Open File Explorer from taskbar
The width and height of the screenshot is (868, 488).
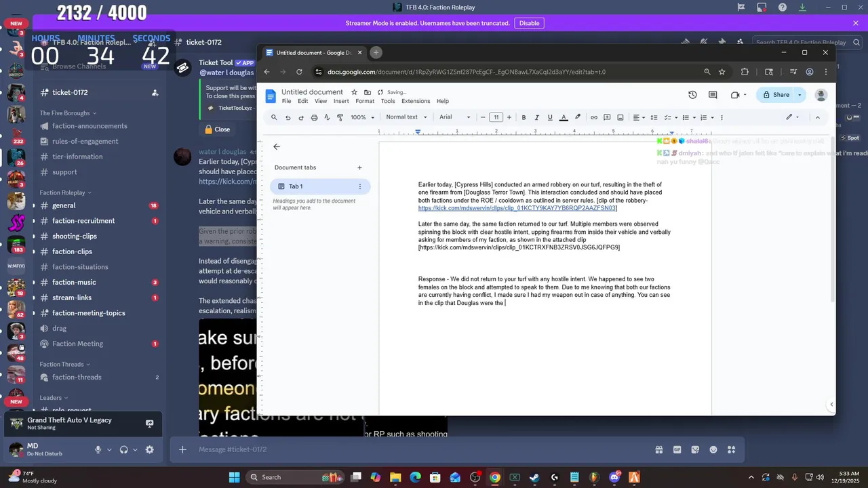coord(395,477)
